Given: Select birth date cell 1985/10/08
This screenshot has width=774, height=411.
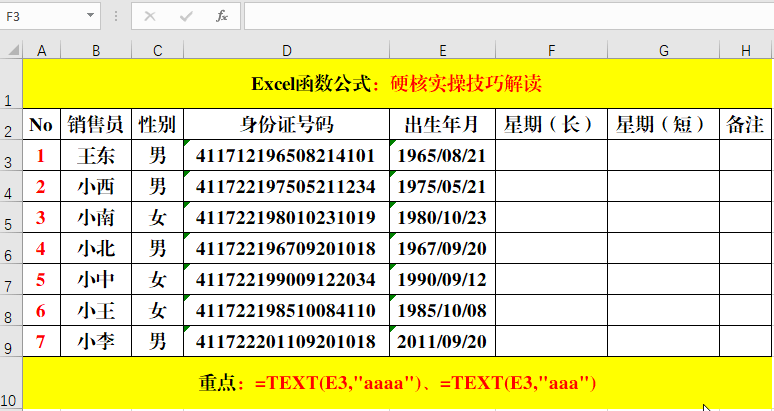Looking at the screenshot, I should 442,310.
